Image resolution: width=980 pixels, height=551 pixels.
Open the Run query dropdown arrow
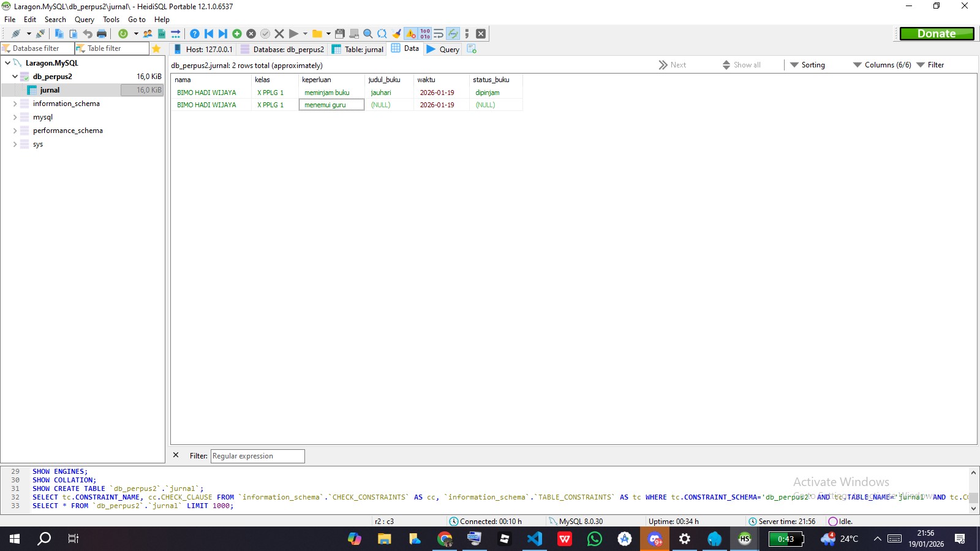pos(305,34)
